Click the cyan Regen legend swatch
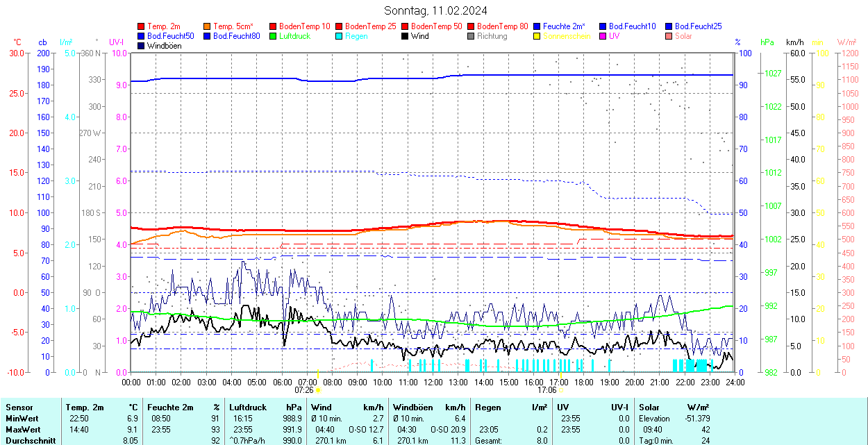Viewport: 868px width, 445px height. coord(339,36)
